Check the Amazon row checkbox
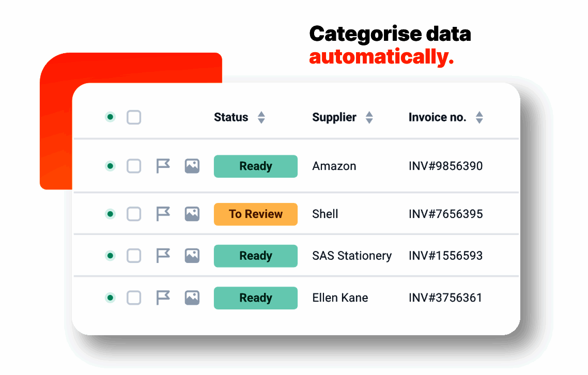This screenshot has height=375, width=588. tap(134, 166)
